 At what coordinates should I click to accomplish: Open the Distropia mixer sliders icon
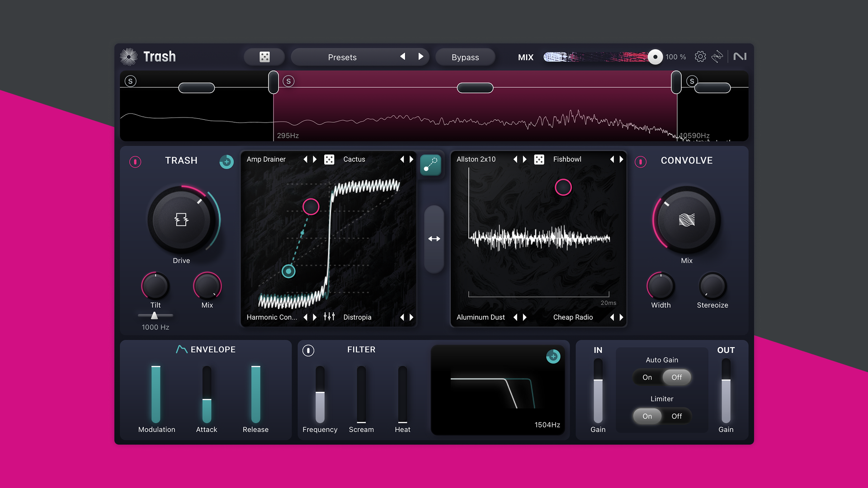pos(329,317)
